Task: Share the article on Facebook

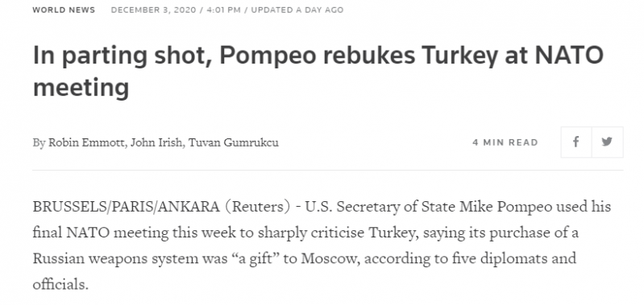Action: 576,142
